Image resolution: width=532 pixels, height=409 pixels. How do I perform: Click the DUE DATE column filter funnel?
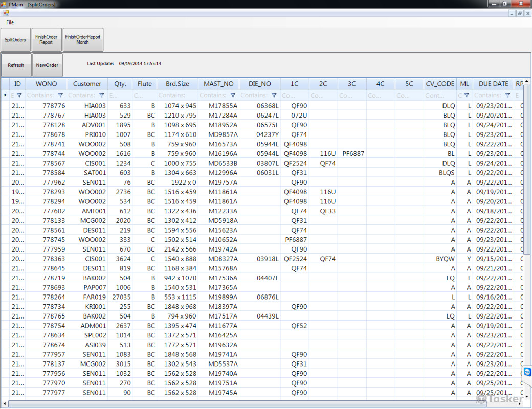coord(507,95)
